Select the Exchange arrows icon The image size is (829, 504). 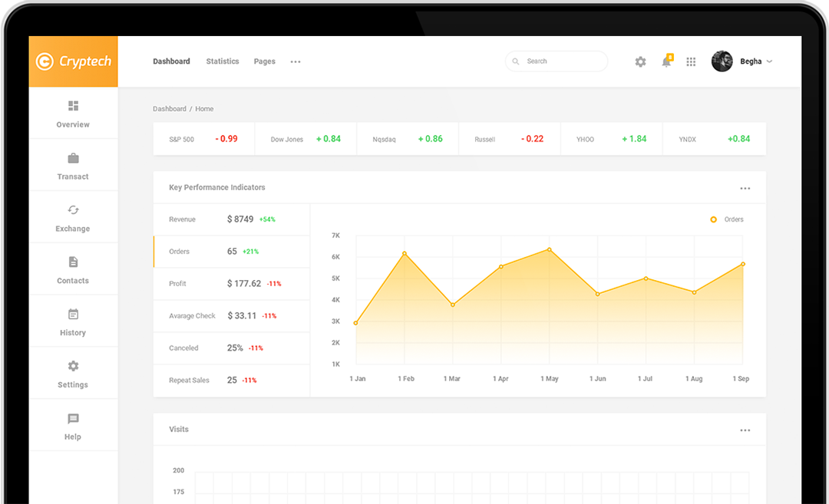tap(73, 210)
